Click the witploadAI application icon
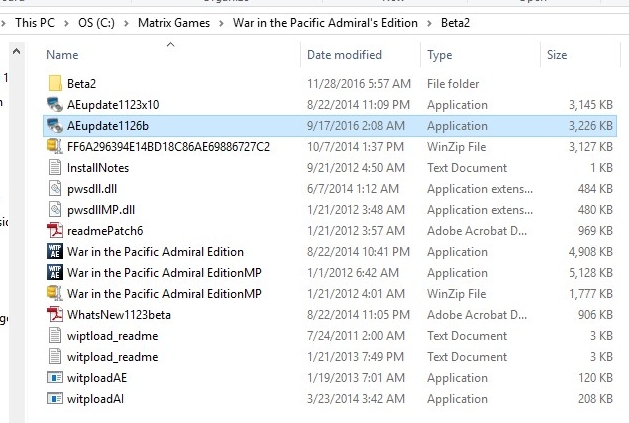The image size is (629, 423). tap(55, 399)
